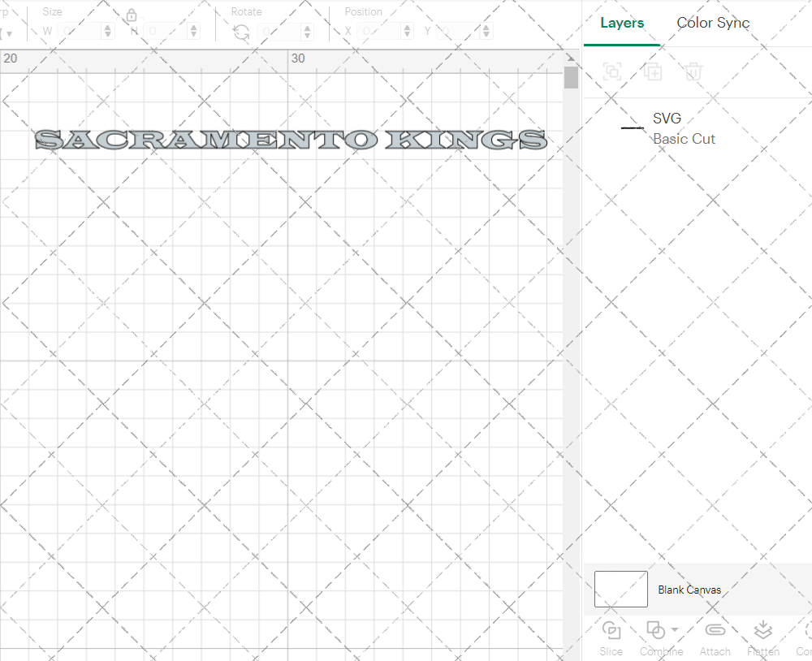Click the Position X input field
Viewport: 812px width, 661px height.
tap(379, 31)
